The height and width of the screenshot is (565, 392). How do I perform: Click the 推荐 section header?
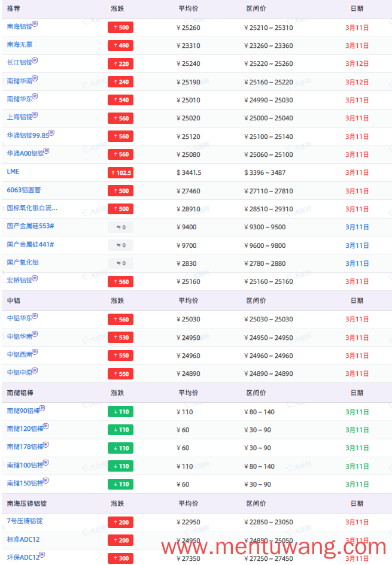[x=13, y=8]
